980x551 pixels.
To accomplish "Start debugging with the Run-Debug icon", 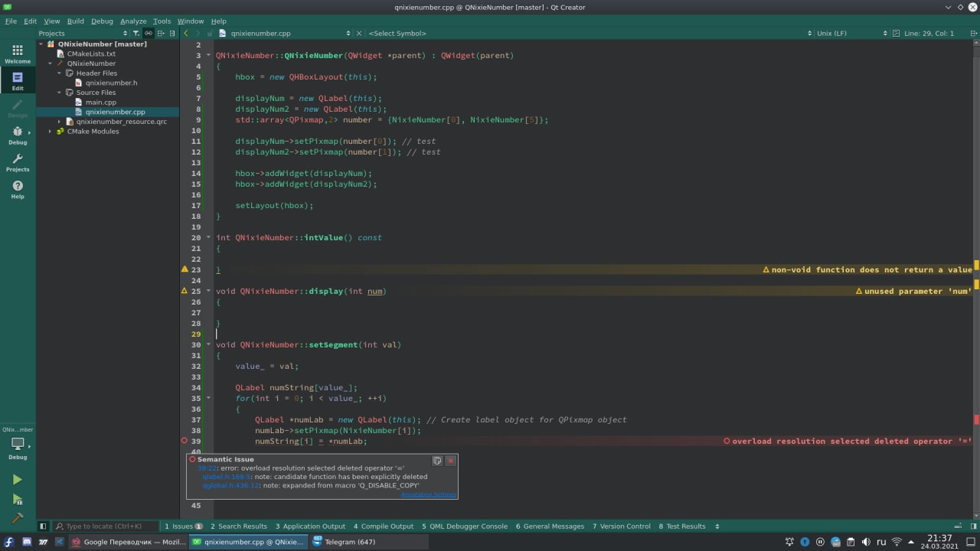I will click(17, 499).
